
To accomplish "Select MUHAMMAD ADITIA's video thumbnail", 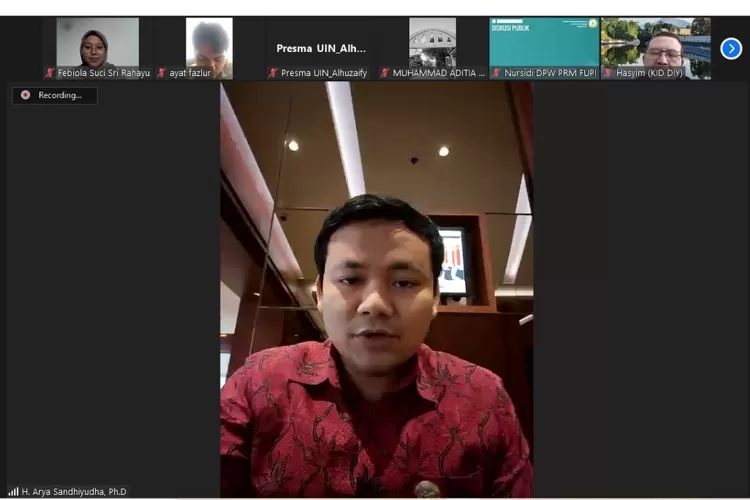I will 432,48.
